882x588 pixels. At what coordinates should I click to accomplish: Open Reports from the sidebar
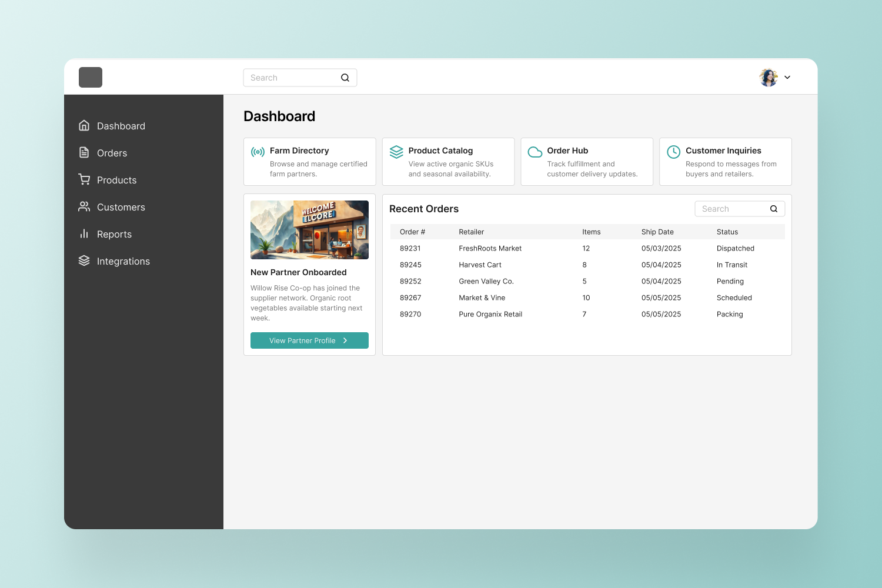[115, 234]
